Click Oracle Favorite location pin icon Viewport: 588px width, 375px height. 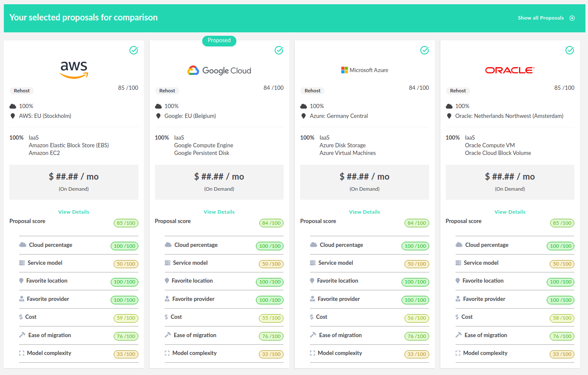pos(458,281)
